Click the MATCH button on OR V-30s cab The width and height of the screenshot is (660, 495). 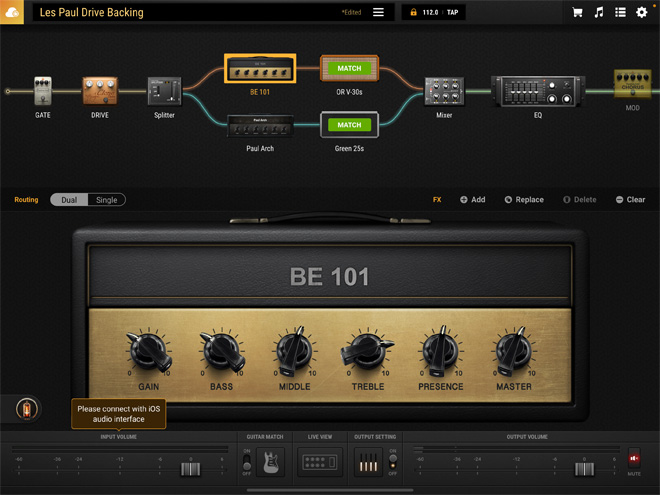(349, 69)
